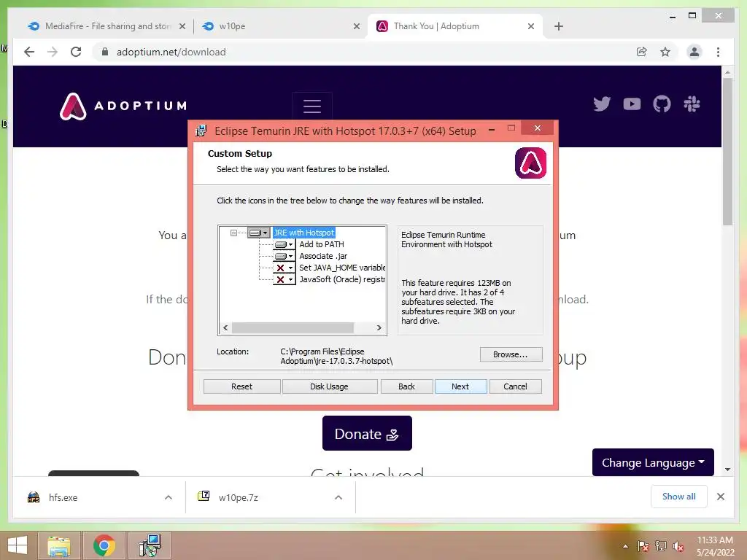Viewport: 747px width, 560px height.
Task: Select Add to PATH tree item
Action: click(x=322, y=244)
